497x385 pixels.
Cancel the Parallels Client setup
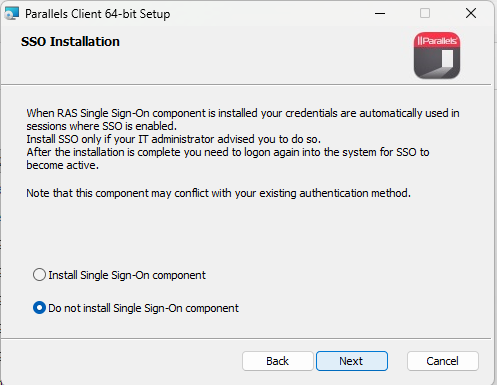[442, 361]
